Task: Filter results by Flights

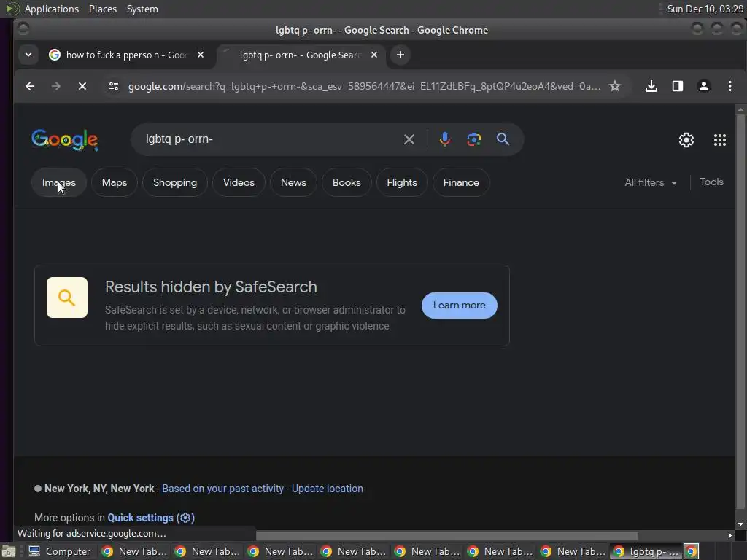Action: click(402, 182)
